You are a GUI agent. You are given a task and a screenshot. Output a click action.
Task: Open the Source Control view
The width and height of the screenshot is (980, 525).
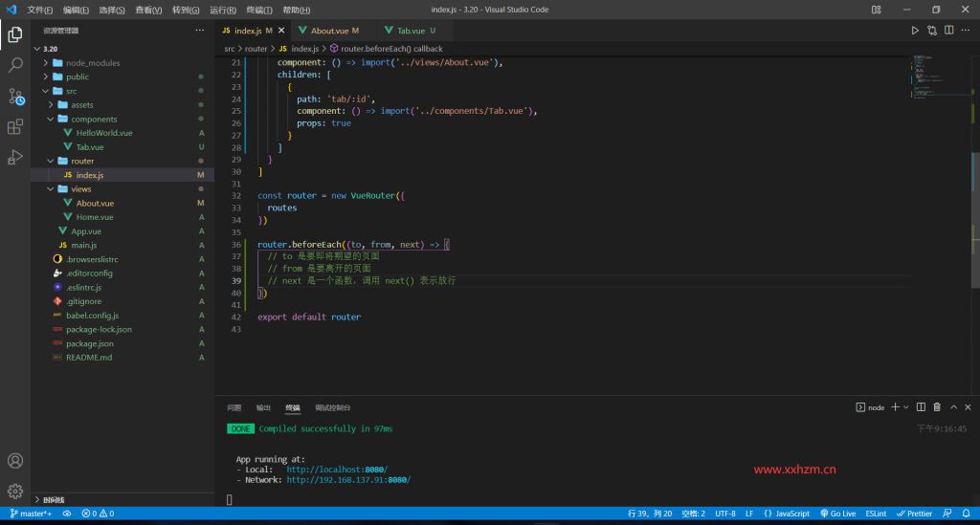(15, 96)
